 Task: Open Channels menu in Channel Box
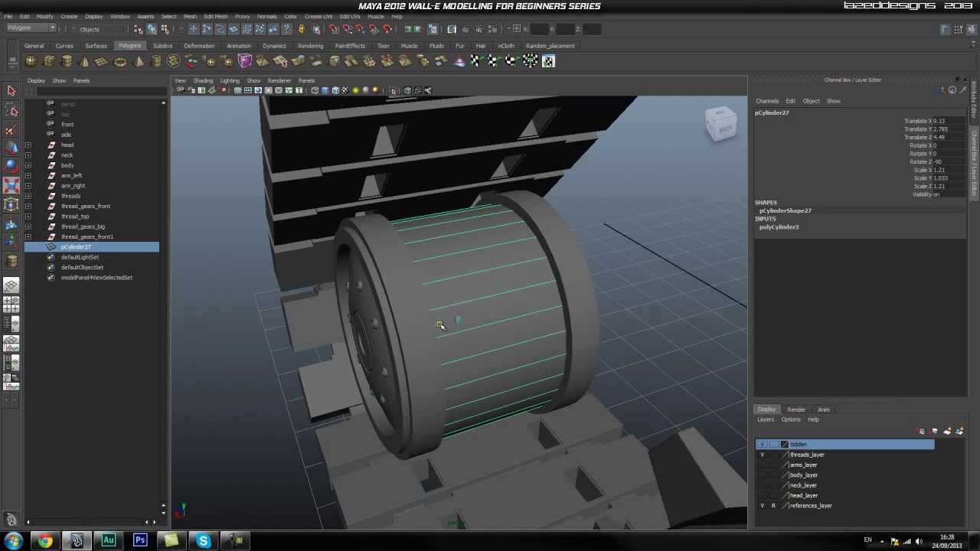pos(767,101)
